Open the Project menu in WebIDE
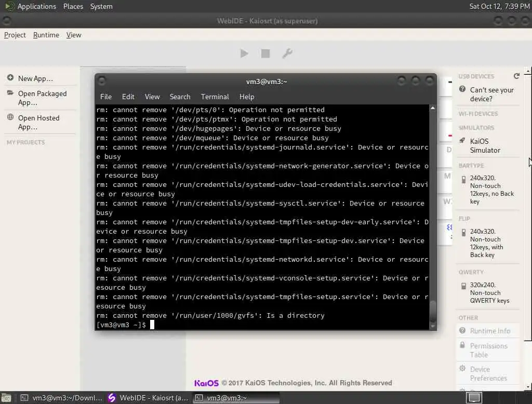This screenshot has height=404, width=532. [15, 35]
